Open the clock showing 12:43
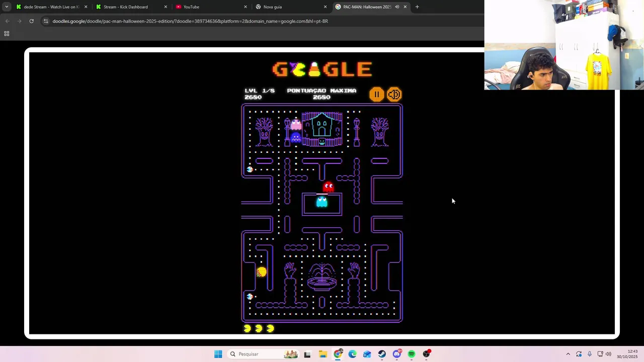 click(x=628, y=354)
